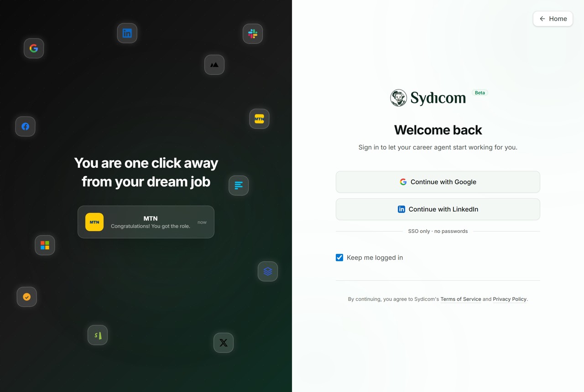Click the 'Welcome back' heading
The image size is (584, 392).
click(x=438, y=130)
